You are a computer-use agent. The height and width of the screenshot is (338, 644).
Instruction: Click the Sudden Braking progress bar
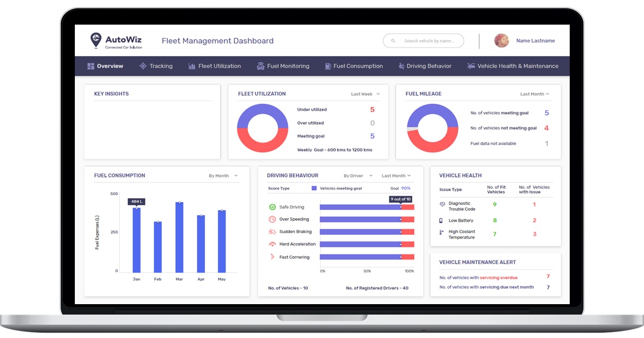(367, 232)
